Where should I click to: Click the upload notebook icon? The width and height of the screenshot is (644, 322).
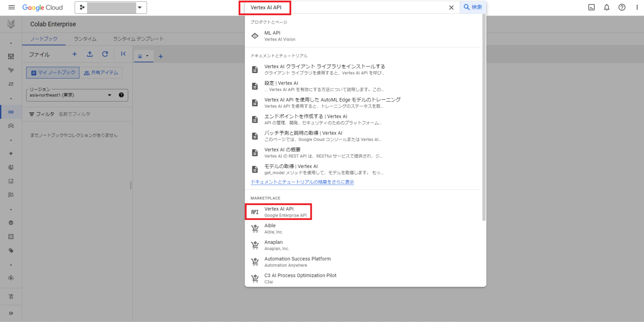tap(89, 54)
